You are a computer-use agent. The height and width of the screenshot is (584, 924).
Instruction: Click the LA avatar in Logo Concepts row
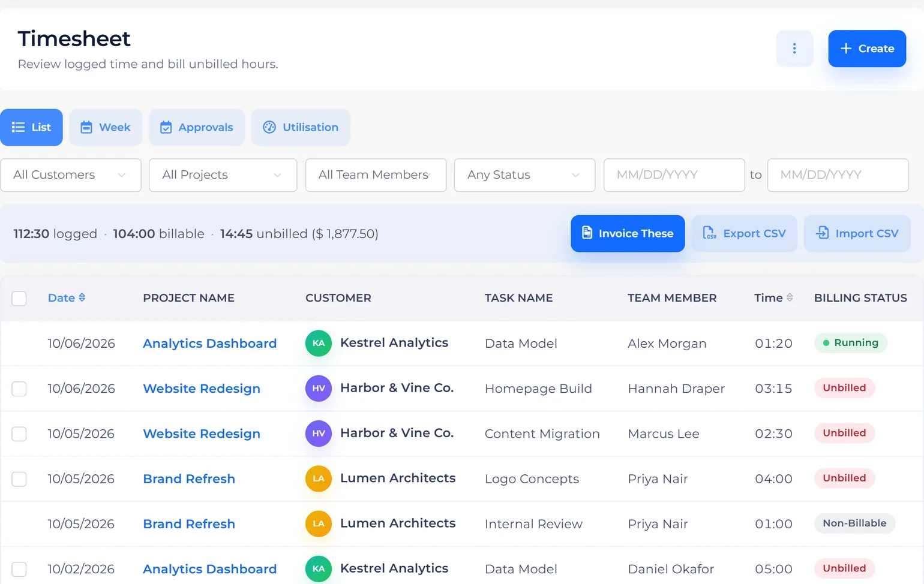click(319, 478)
